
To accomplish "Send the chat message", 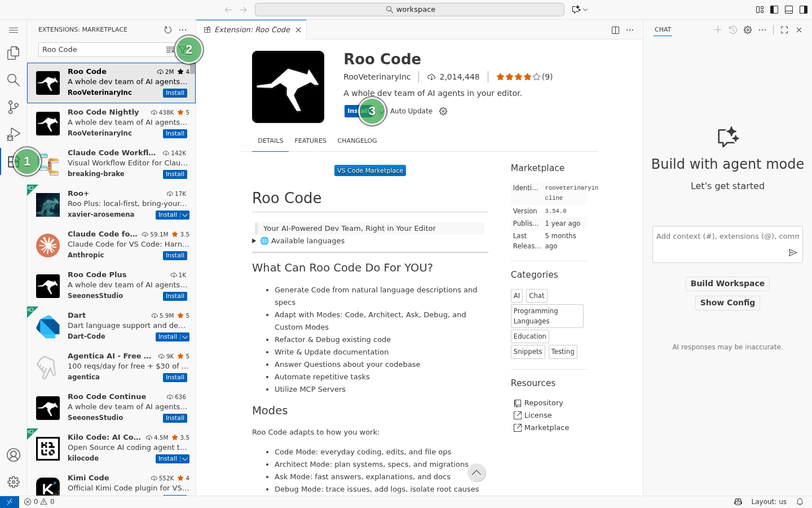I will (x=792, y=253).
